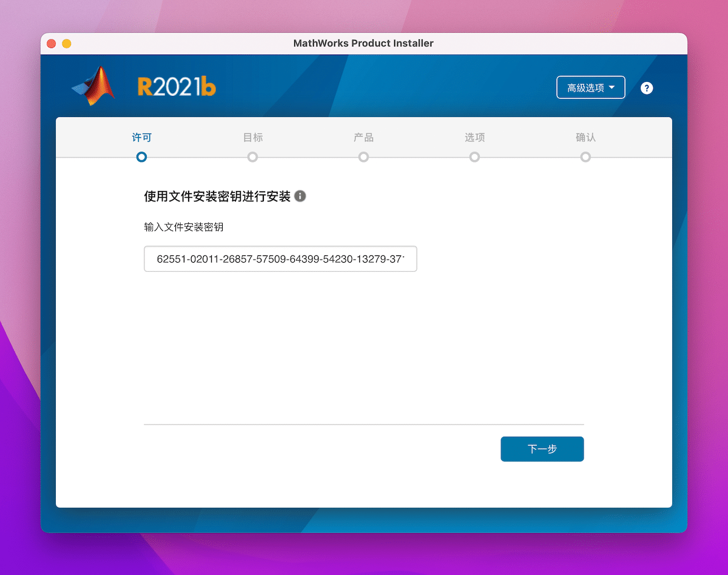Image resolution: width=728 pixels, height=575 pixels.
Task: Click the 产品 step circle marker
Action: click(x=363, y=157)
